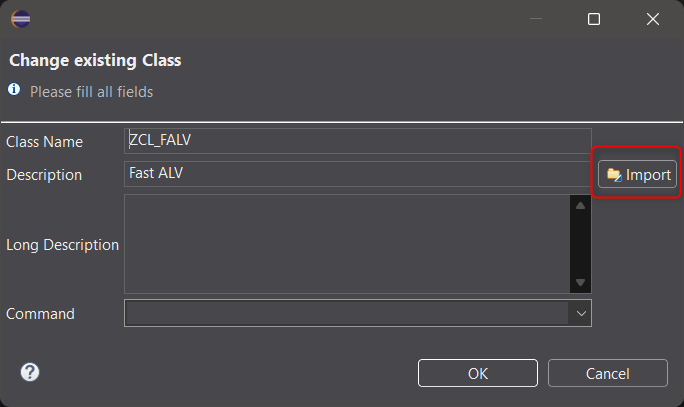684x407 pixels.
Task: Dismiss the dialog with Cancel
Action: 608,373
